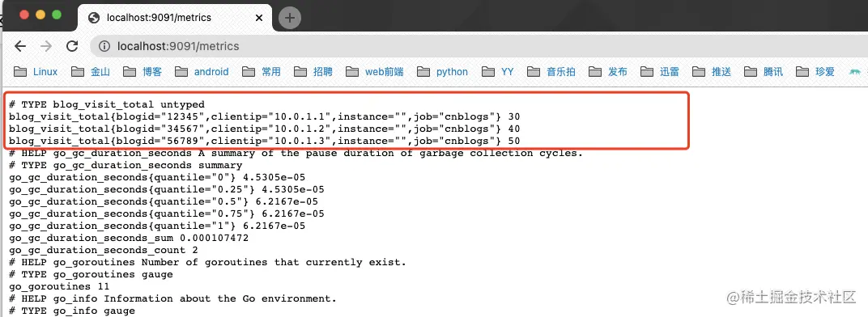The image size is (868, 317).
Task: Click the quantile="0" metric line
Action: point(157,177)
